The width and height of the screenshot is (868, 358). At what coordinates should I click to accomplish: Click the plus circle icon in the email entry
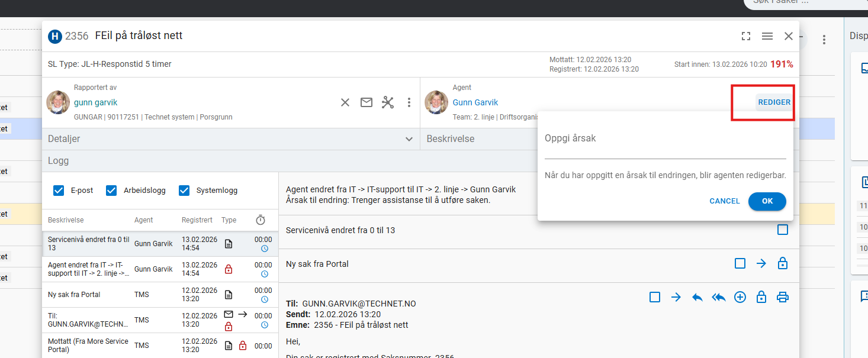point(740,297)
